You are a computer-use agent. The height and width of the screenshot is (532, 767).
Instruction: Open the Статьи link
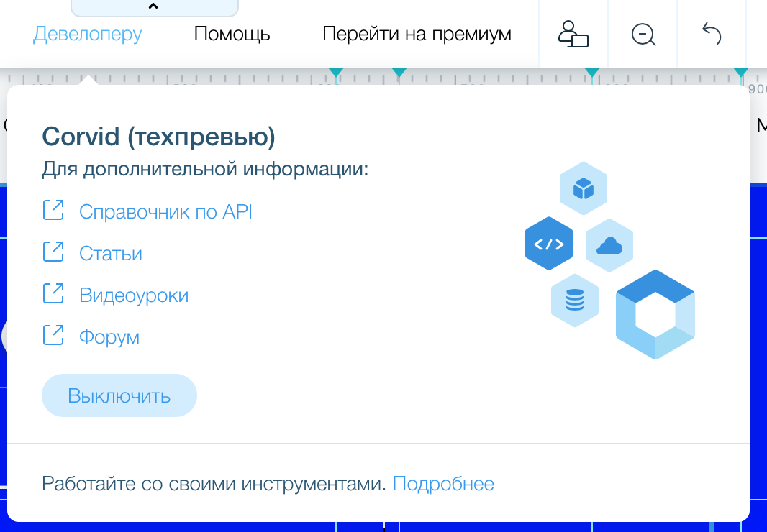111,254
